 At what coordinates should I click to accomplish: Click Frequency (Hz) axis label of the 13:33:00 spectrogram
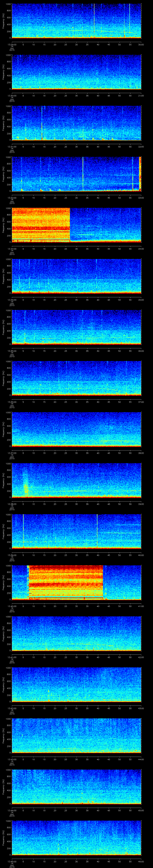click(3, 225)
